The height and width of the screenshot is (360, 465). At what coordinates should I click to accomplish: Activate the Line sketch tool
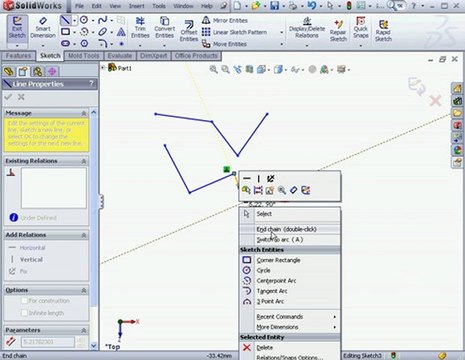65,21
